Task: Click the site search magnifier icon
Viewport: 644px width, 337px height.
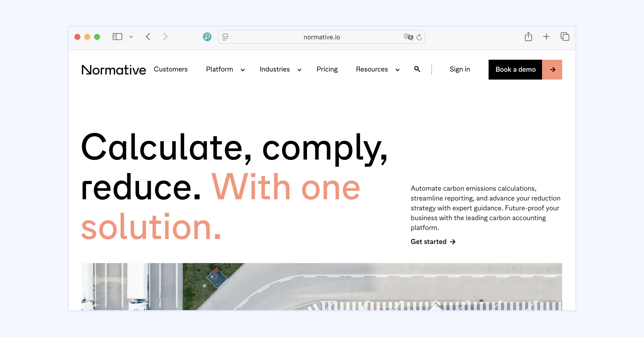Action: [417, 69]
